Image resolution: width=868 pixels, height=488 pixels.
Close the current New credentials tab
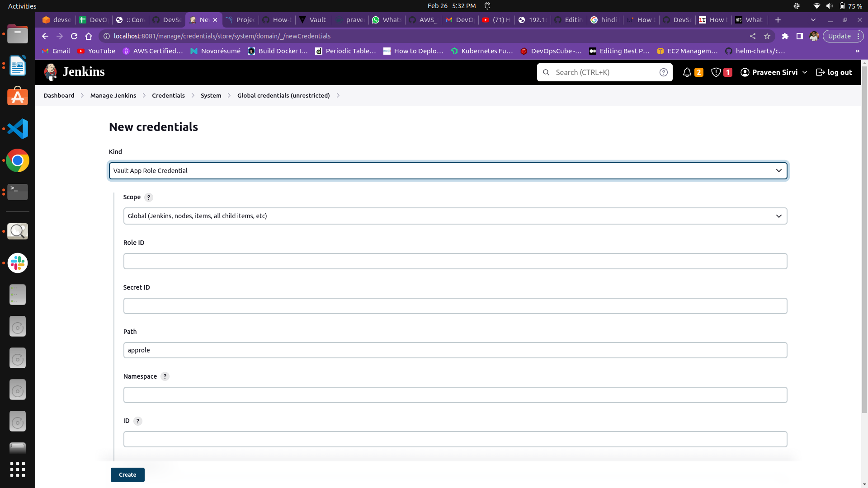tap(215, 20)
